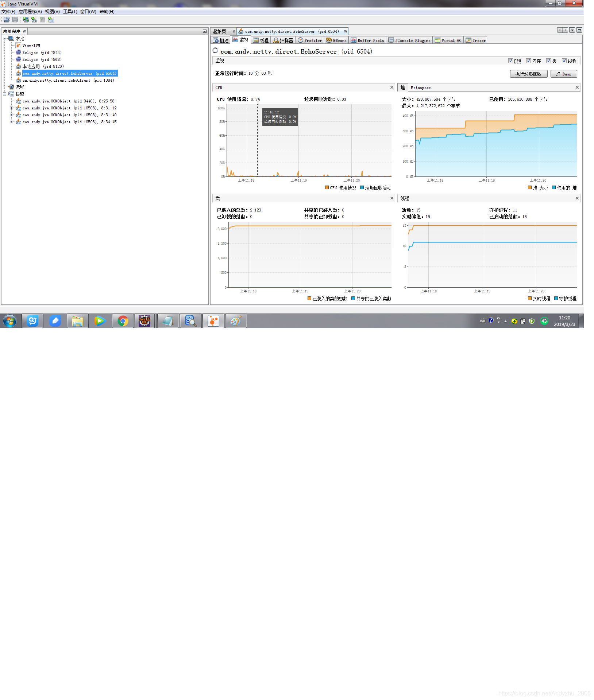Open 窗口(W) menu
The image size is (594, 700).
pos(88,12)
